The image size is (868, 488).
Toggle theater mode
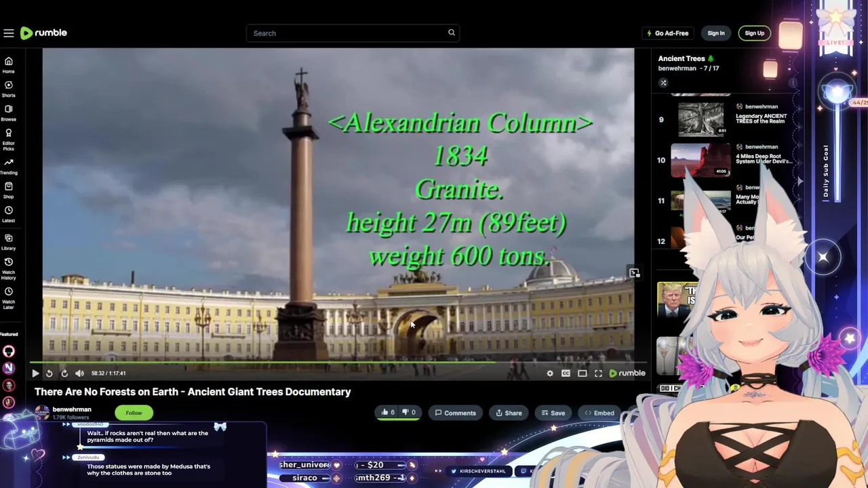pos(582,373)
